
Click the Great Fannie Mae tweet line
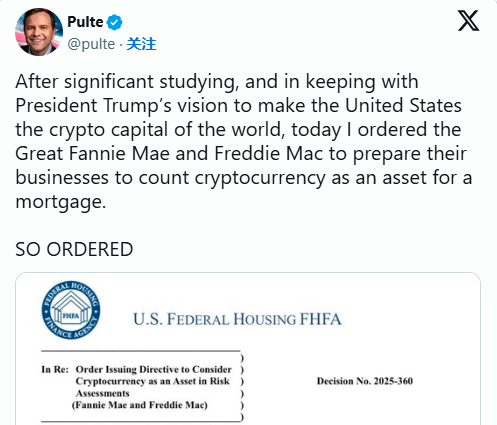241,154
